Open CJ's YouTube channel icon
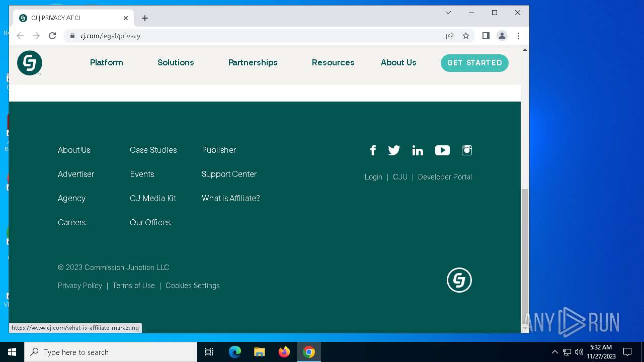This screenshot has height=362, width=644. (442, 150)
